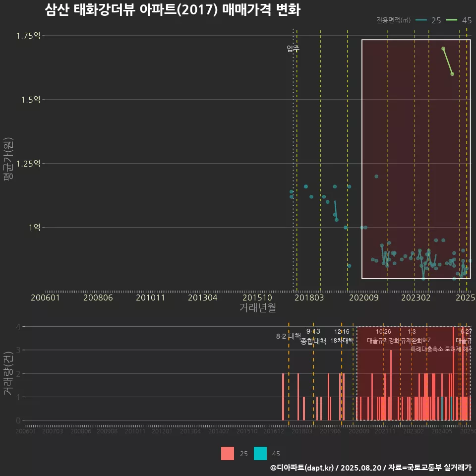This screenshot has width=476, height=476.
Task: Click the 200601 label on price chart axis
Action: coord(45,298)
